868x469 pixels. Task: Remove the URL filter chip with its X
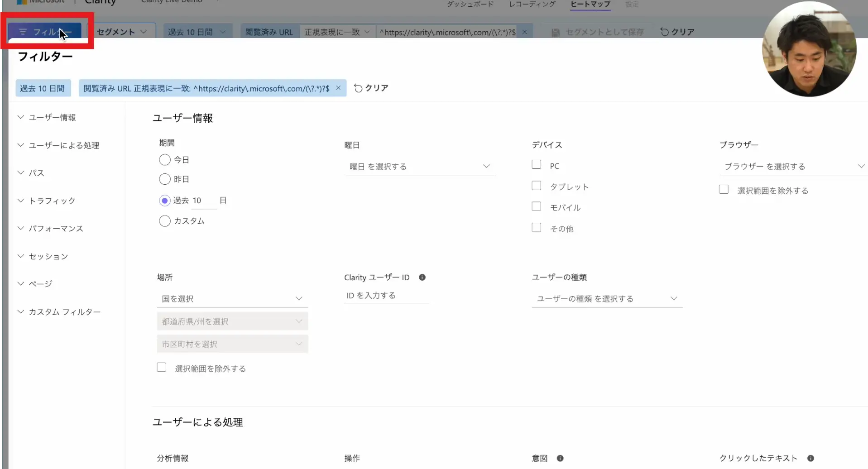coord(338,88)
